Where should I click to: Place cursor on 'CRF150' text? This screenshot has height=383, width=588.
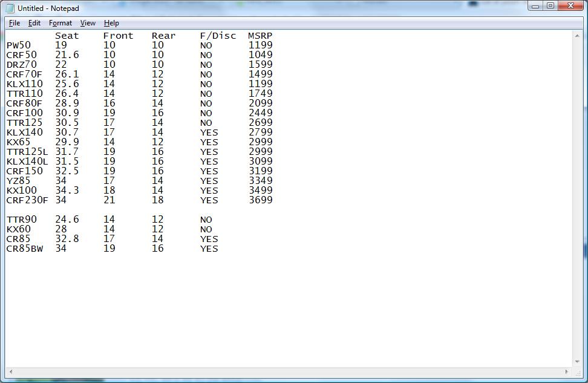(x=24, y=171)
